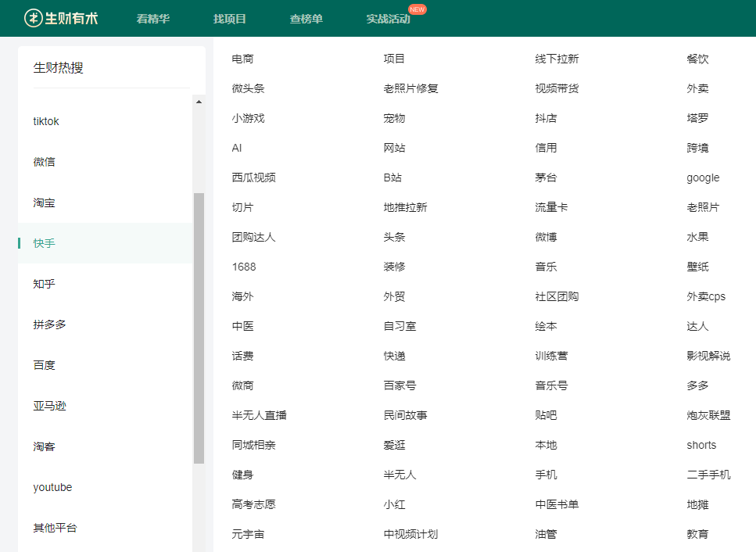
Task: Click the 微头条 keyword
Action: point(248,88)
